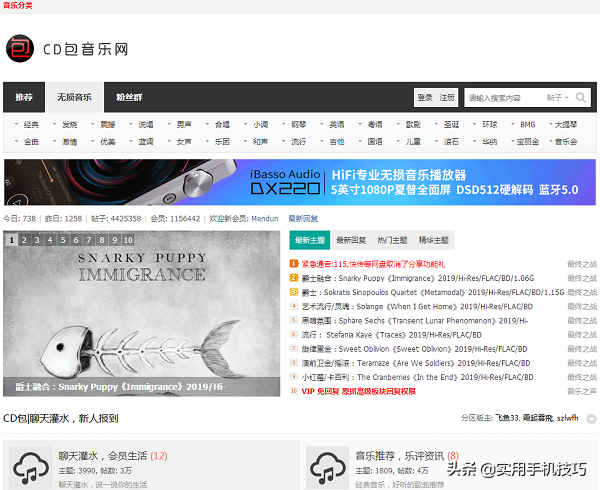Image resolution: width=600 pixels, height=490 pixels.
Task: Click rank badge 2 beside the Snarky Puppy post
Action: tap(294, 277)
